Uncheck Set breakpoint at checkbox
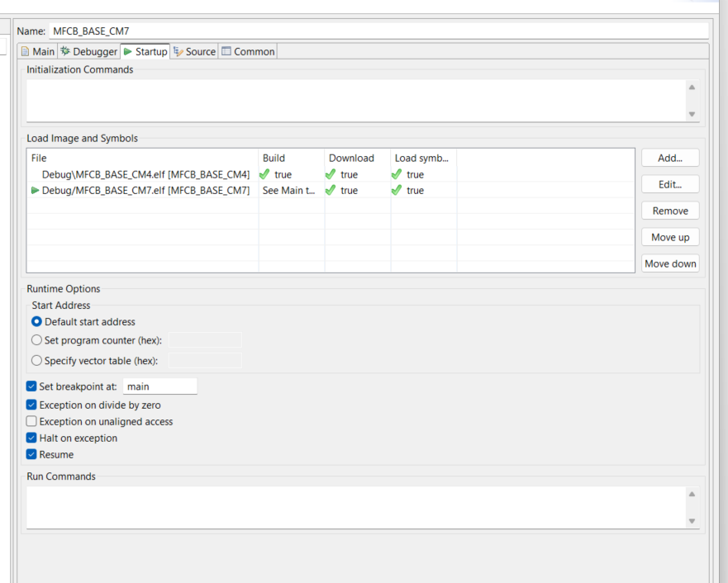Viewport: 728px width, 583px height. [32, 386]
